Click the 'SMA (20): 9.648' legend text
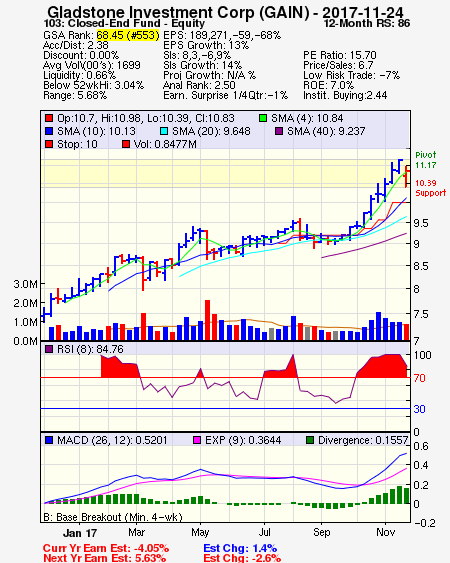Viewport: 450px width, 563px height. tap(211, 131)
